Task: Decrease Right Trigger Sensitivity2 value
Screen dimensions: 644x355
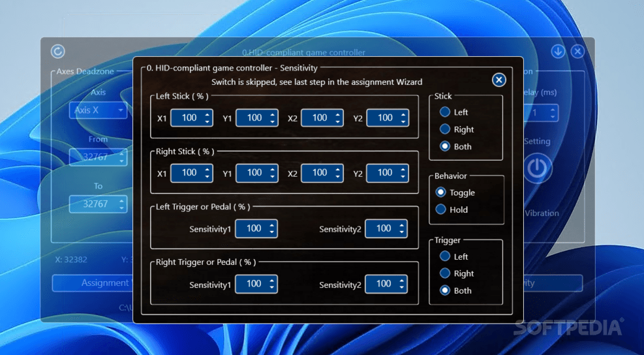Action: tap(402, 288)
